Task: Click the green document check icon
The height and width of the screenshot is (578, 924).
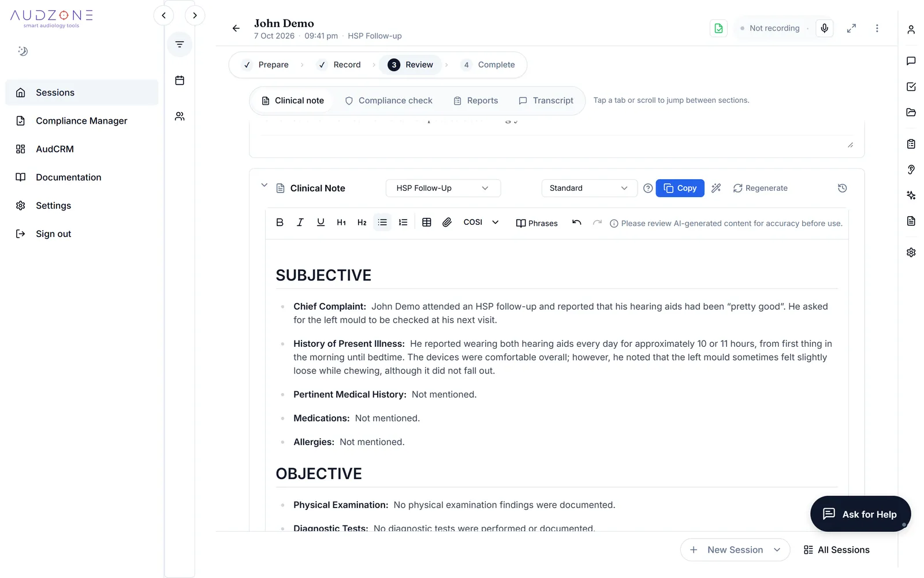Action: tap(718, 28)
